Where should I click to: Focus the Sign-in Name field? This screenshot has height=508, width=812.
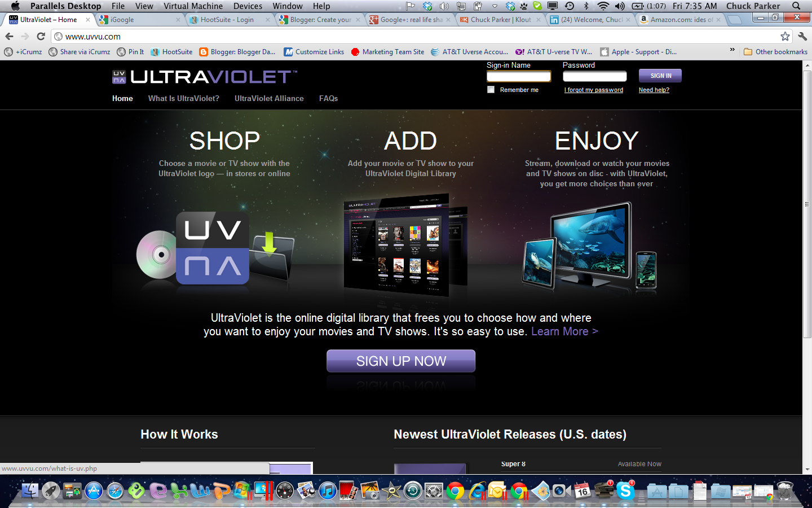coord(519,76)
